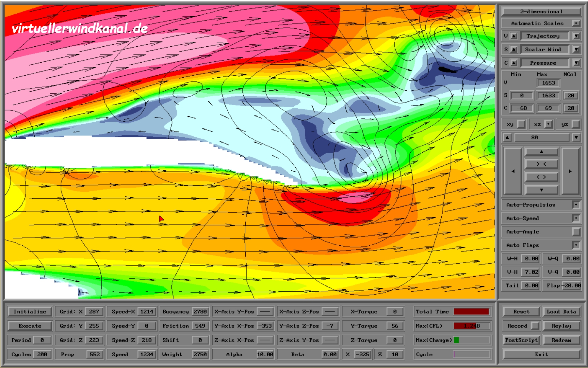Open the Scalar Wind dropdown arrow

tap(576, 50)
